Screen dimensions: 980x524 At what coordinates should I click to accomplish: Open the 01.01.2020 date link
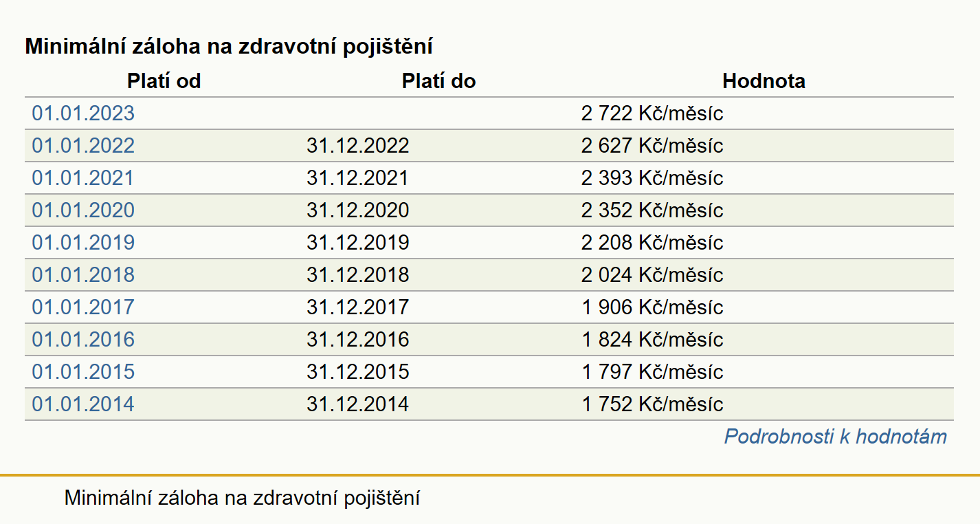point(83,210)
